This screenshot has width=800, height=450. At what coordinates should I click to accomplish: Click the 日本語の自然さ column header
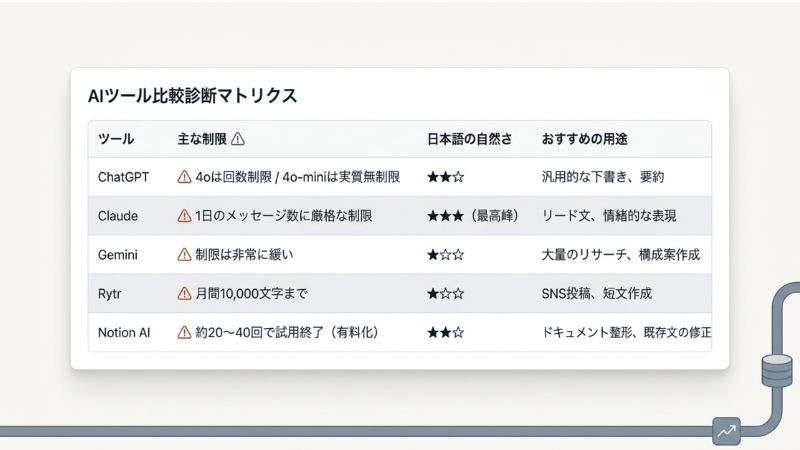pos(469,139)
